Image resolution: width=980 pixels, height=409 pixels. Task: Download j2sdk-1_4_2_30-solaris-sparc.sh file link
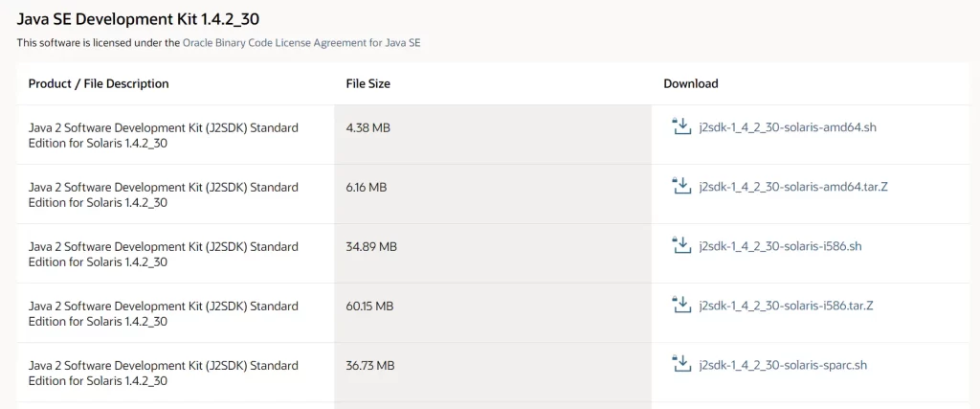pos(783,365)
